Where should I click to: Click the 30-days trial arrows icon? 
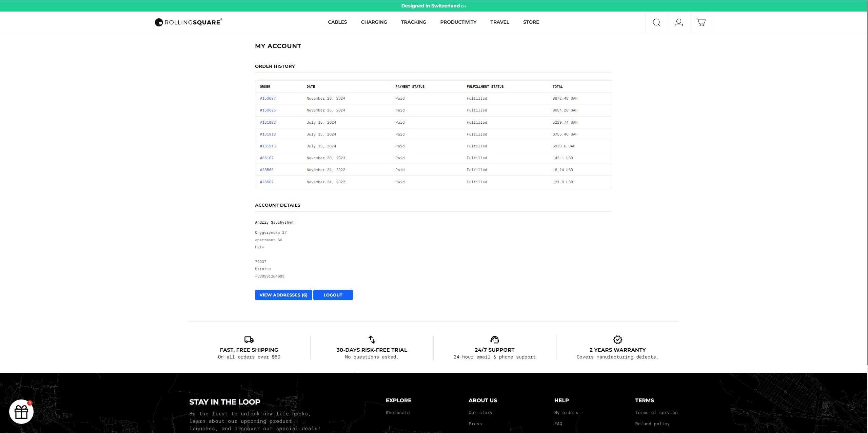[372, 339]
